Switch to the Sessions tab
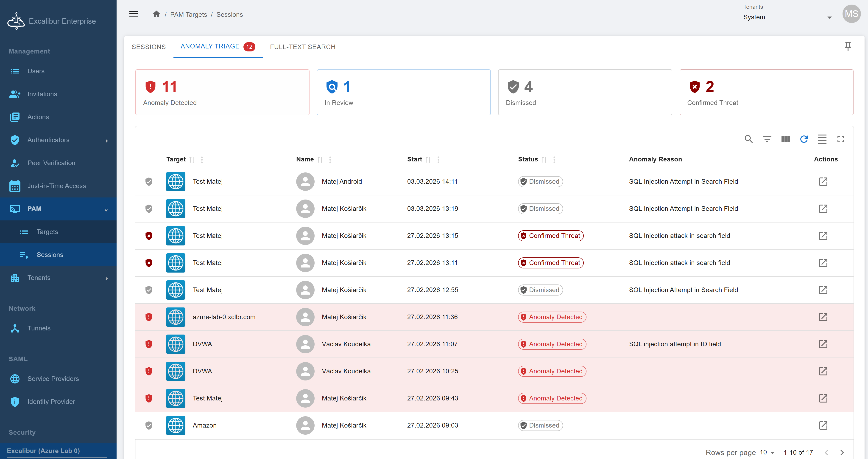This screenshot has width=868, height=459. [149, 47]
